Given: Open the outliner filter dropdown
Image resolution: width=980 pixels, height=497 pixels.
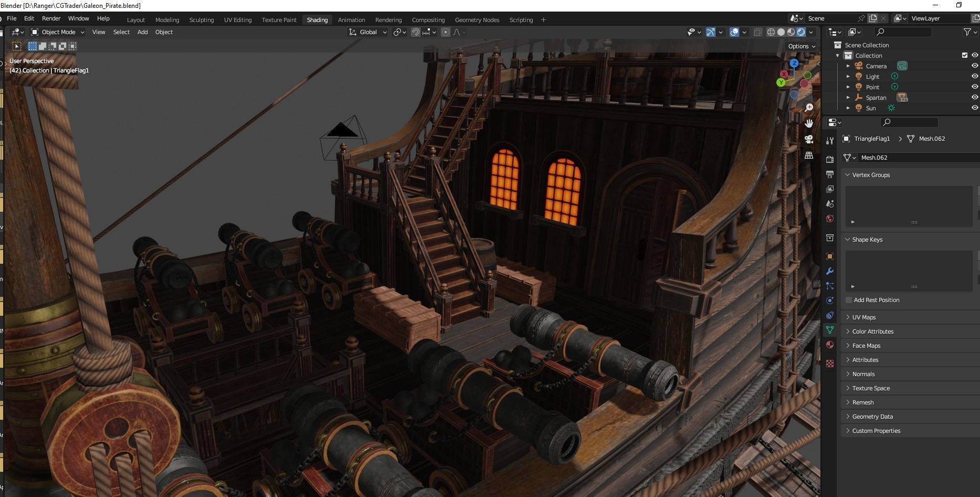Looking at the screenshot, I should coord(970,32).
